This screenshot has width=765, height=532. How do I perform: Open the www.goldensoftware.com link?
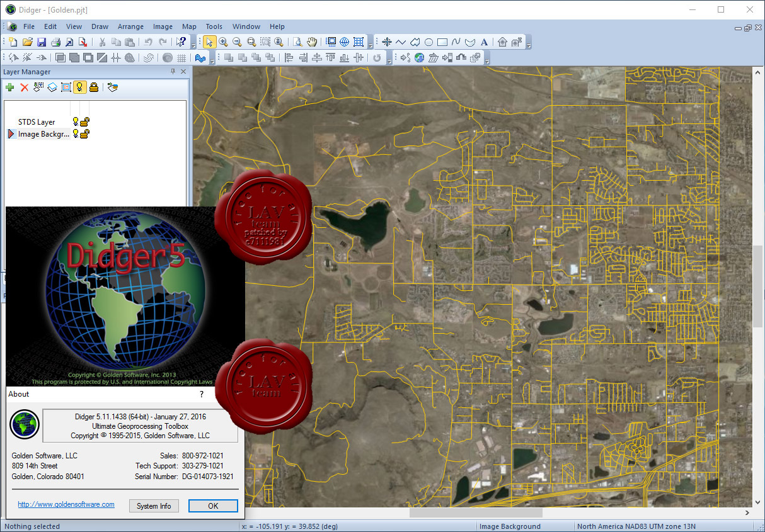[66, 504]
